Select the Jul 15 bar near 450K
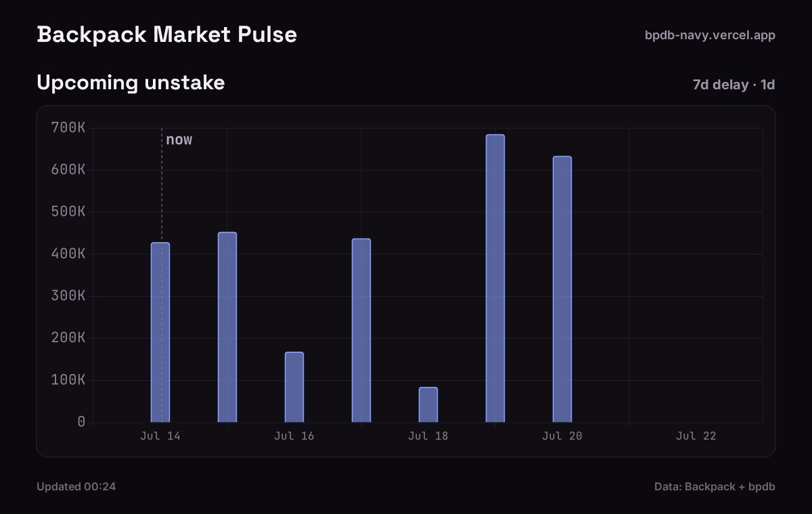The width and height of the screenshot is (812, 514). point(227,327)
